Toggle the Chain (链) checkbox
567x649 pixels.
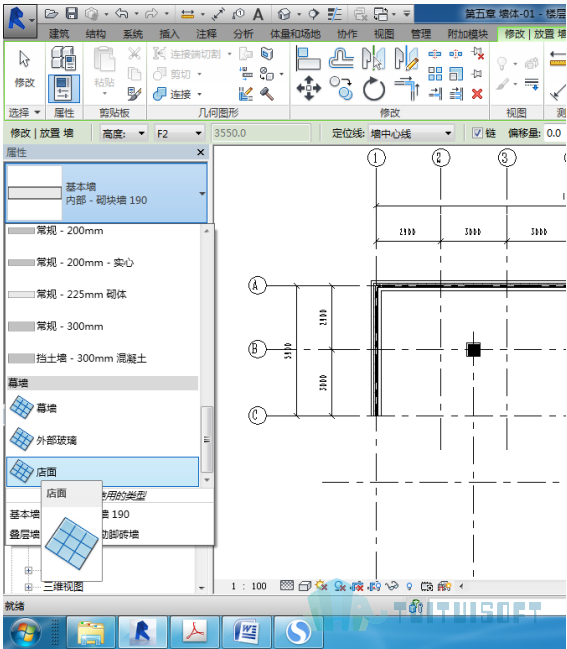point(477,133)
